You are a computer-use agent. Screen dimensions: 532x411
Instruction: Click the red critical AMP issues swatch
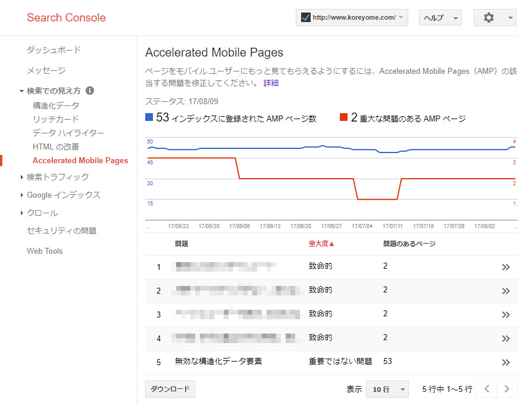pos(344,117)
